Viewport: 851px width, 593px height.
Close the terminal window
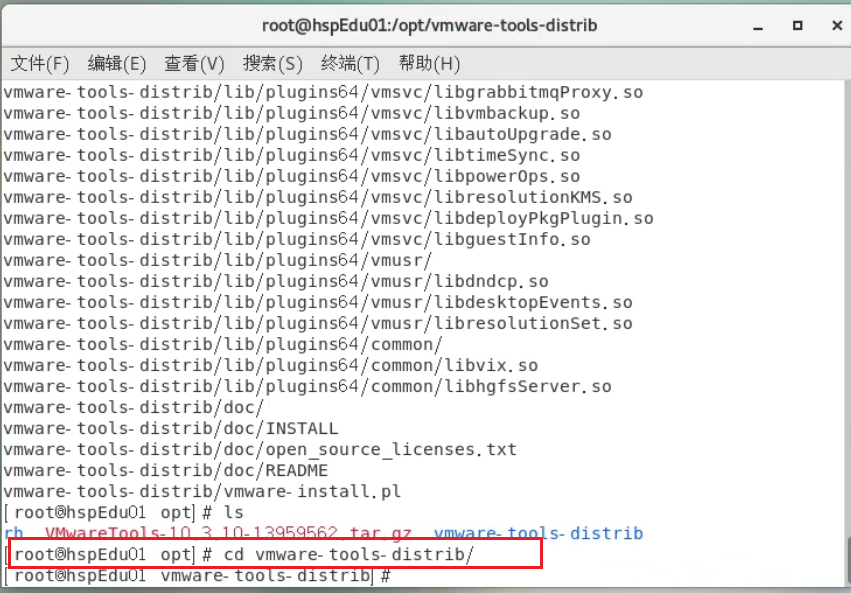click(837, 25)
